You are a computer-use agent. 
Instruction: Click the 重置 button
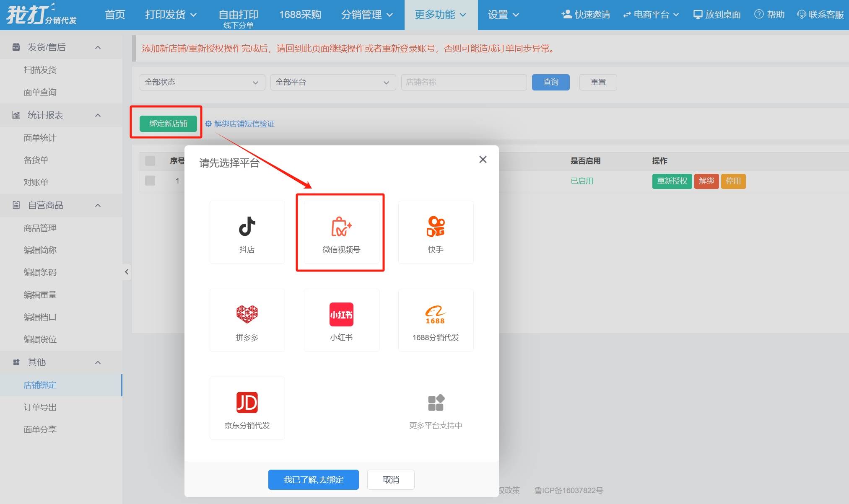[x=598, y=82]
